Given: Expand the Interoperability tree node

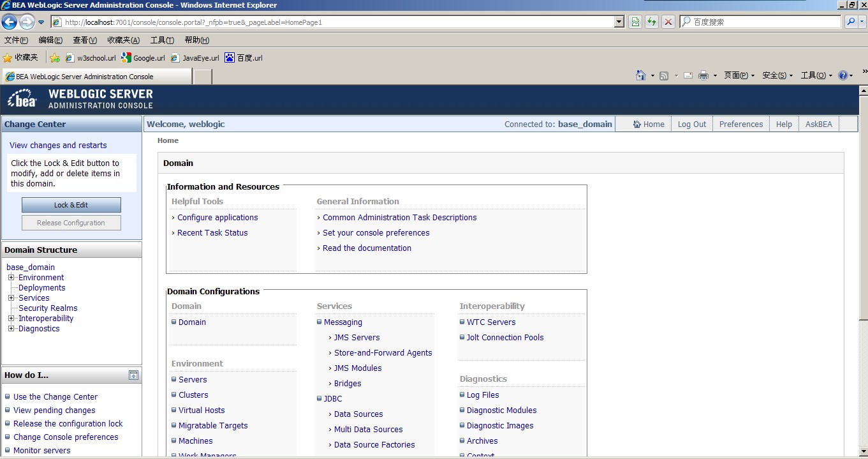Looking at the screenshot, I should [11, 319].
